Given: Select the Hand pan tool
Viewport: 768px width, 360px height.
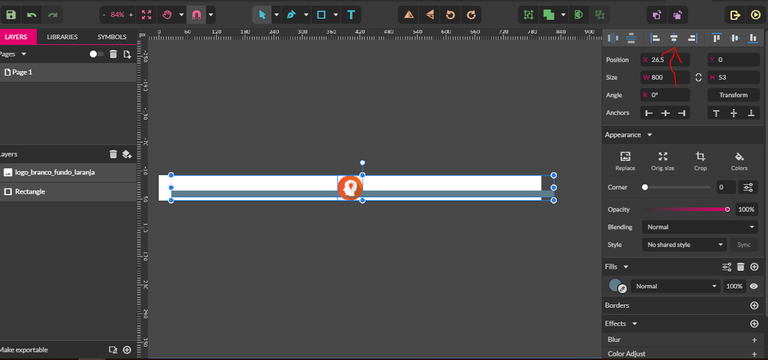Looking at the screenshot, I should click(x=167, y=15).
